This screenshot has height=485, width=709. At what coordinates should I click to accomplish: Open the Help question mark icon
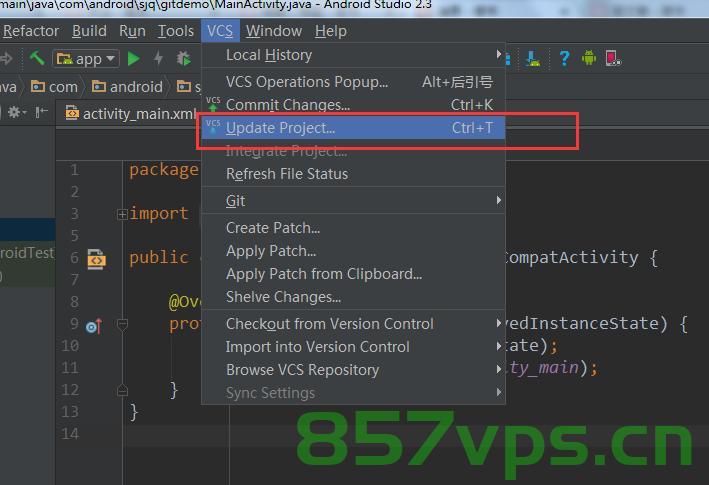564,58
